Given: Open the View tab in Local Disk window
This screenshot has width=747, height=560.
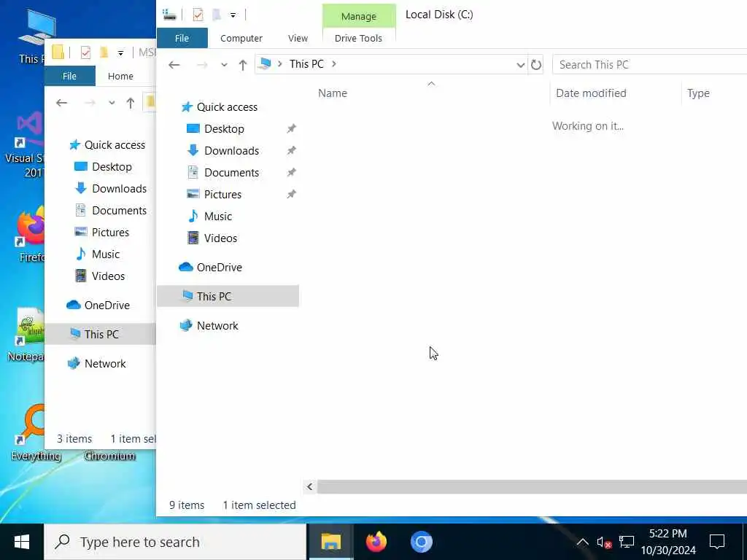Looking at the screenshot, I should 298,38.
